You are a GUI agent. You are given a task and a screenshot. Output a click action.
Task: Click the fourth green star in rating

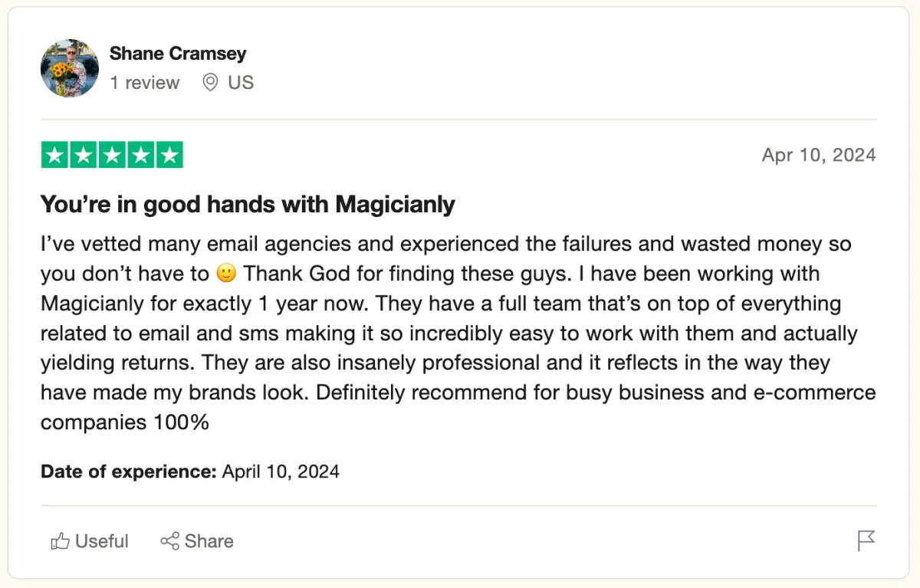tap(140, 155)
